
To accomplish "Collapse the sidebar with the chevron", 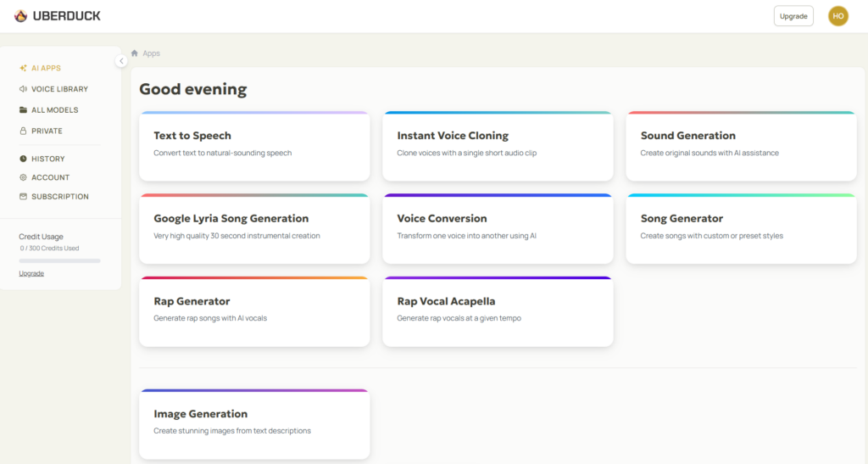I will point(121,61).
